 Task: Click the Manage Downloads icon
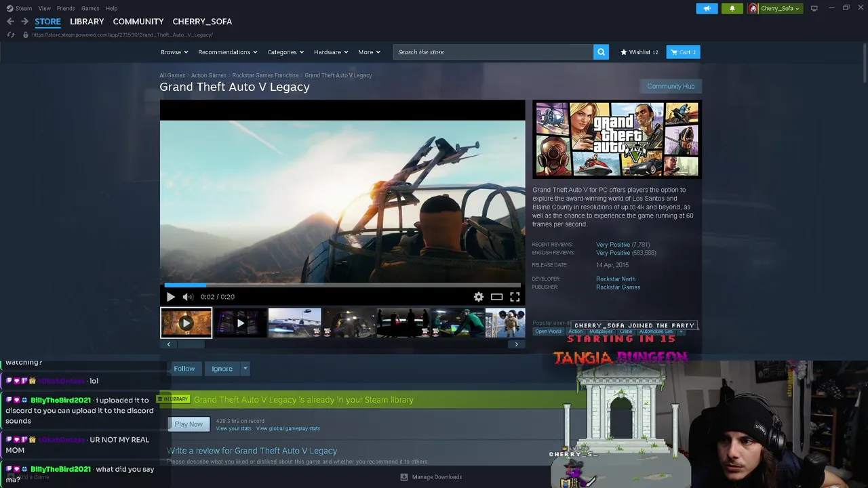[x=404, y=477]
